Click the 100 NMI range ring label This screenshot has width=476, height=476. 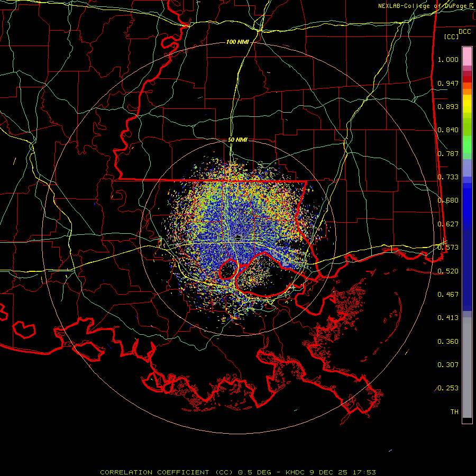(237, 42)
